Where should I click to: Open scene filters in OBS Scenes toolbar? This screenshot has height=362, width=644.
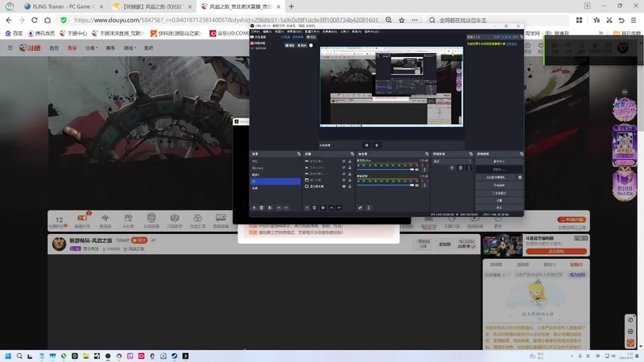(270, 208)
